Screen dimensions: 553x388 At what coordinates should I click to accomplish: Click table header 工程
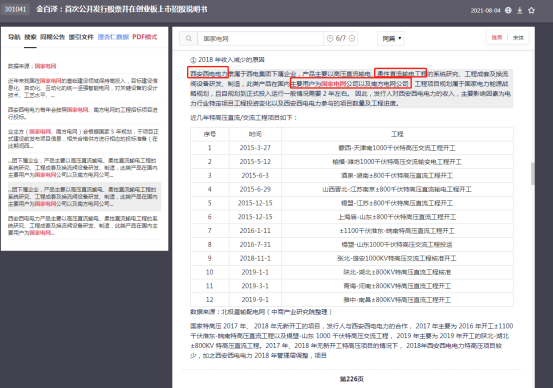point(397,134)
